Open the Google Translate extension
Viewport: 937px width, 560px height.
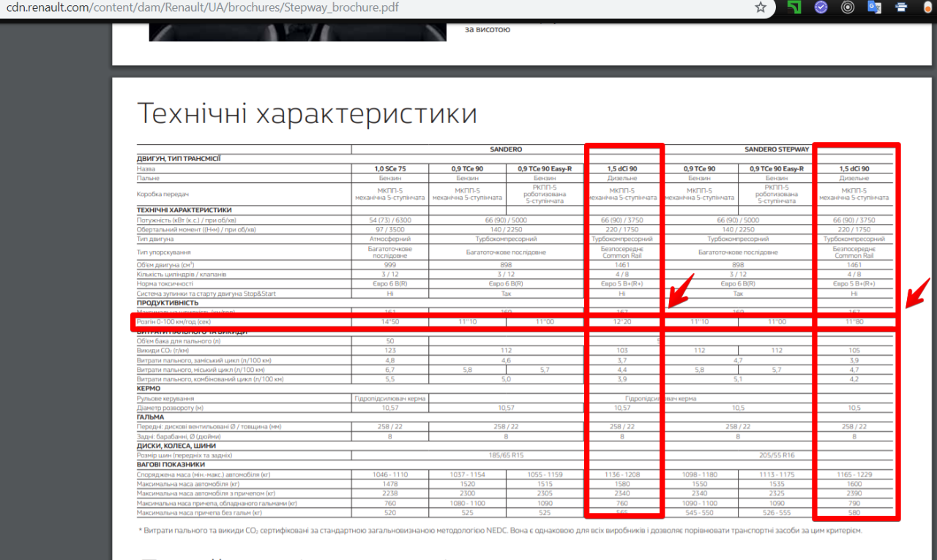click(x=874, y=7)
